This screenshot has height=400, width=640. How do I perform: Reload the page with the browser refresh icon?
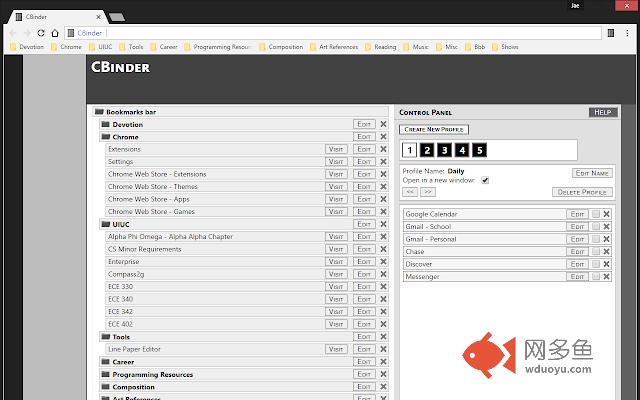pyautogui.click(x=41, y=33)
